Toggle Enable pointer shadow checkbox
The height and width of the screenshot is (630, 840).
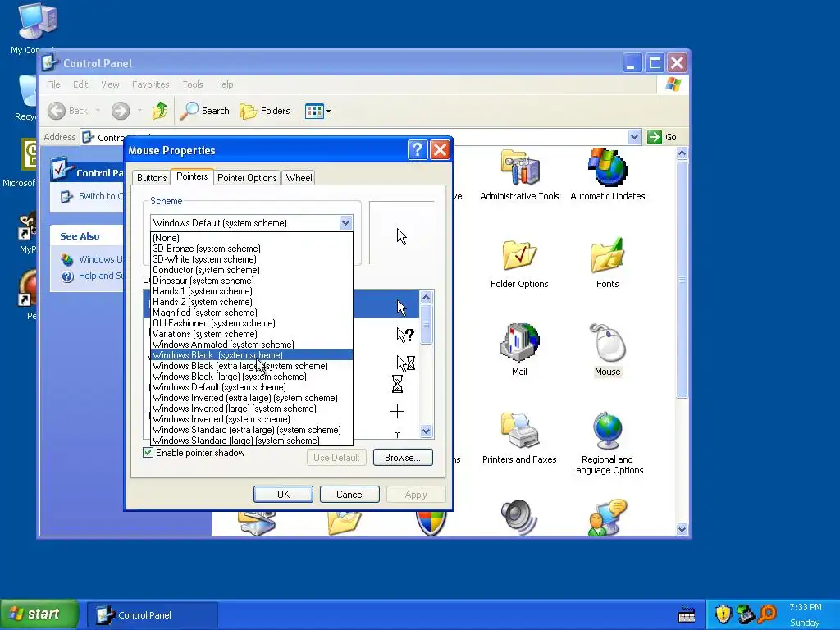(x=148, y=453)
